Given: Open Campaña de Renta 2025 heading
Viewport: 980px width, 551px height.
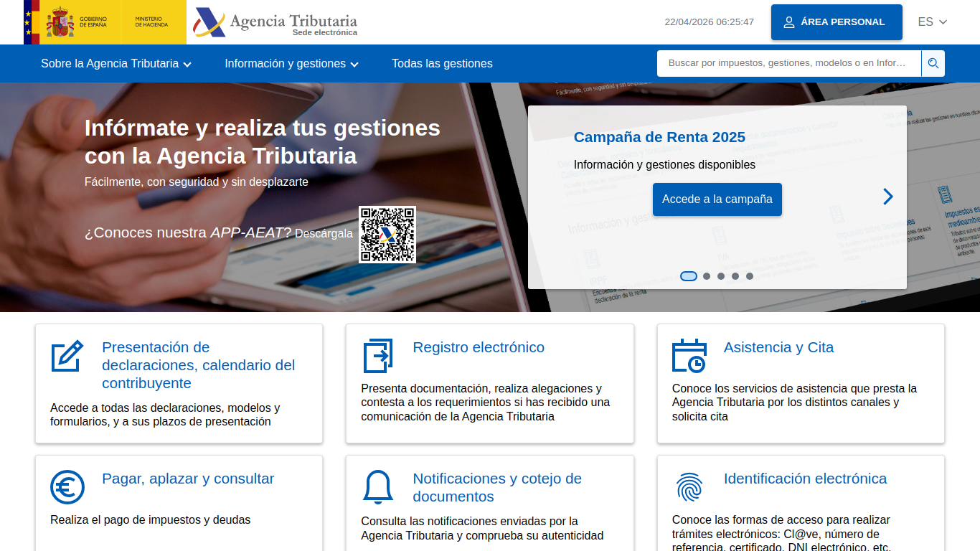Looking at the screenshot, I should pyautogui.click(x=659, y=137).
